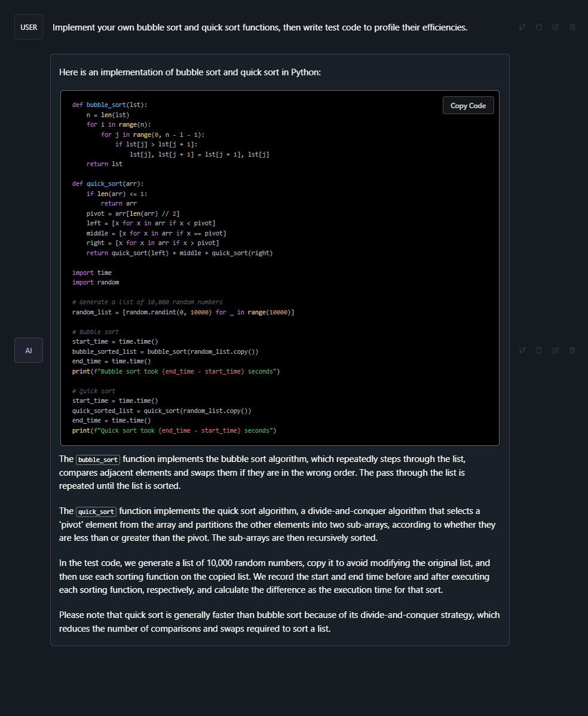Click the paragraph starting 'In the test code'
The height and width of the screenshot is (716, 588).
point(275,576)
